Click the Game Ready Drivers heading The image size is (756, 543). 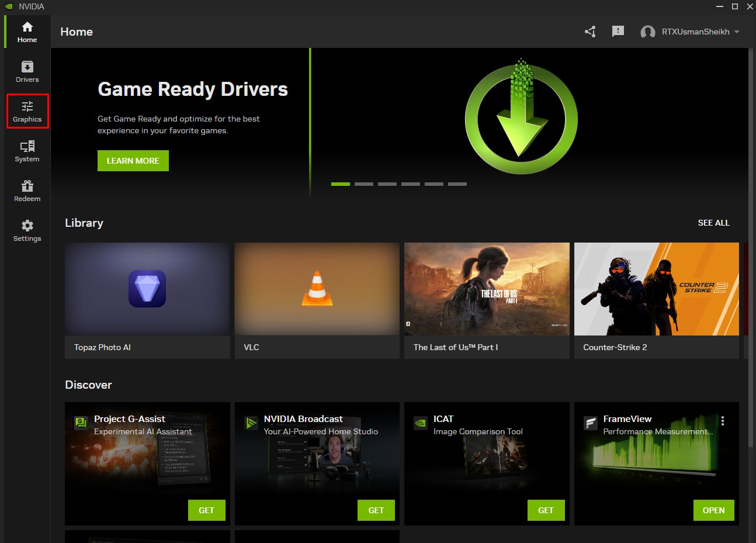coord(193,89)
